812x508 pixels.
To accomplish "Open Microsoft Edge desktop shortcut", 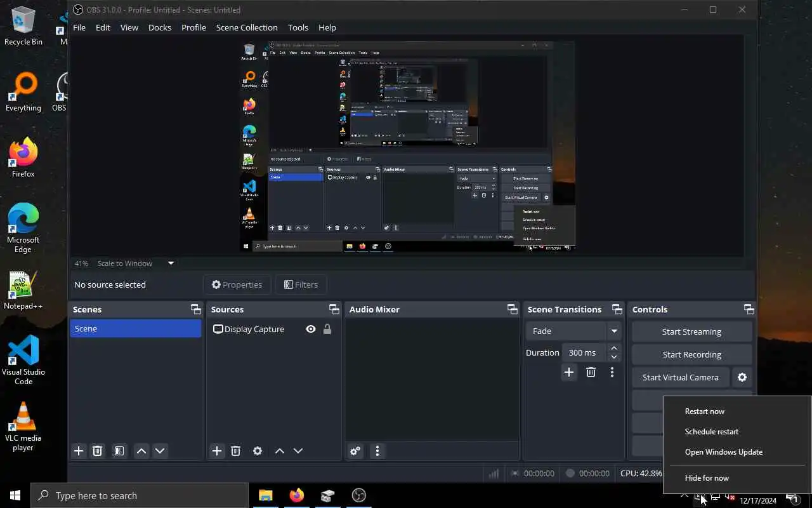I will click(23, 229).
